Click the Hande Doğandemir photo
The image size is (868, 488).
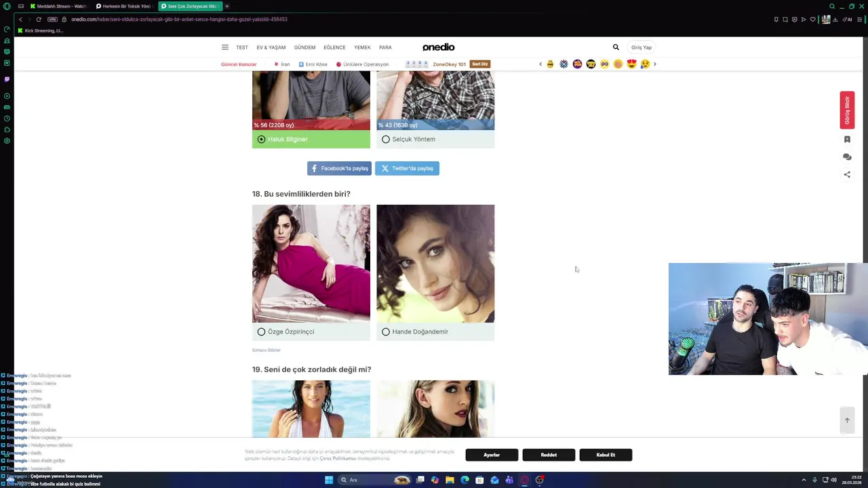coord(435,264)
